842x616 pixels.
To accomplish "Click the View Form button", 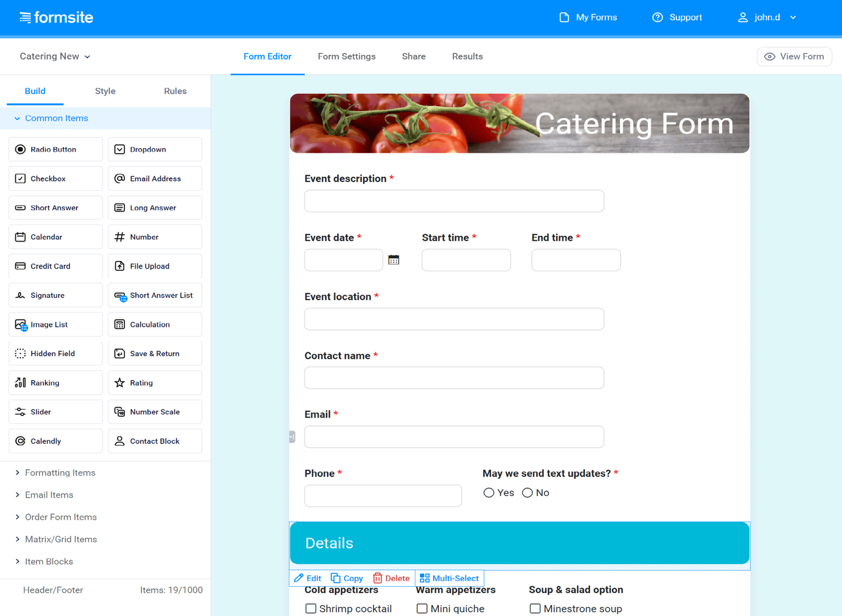I will [x=794, y=56].
